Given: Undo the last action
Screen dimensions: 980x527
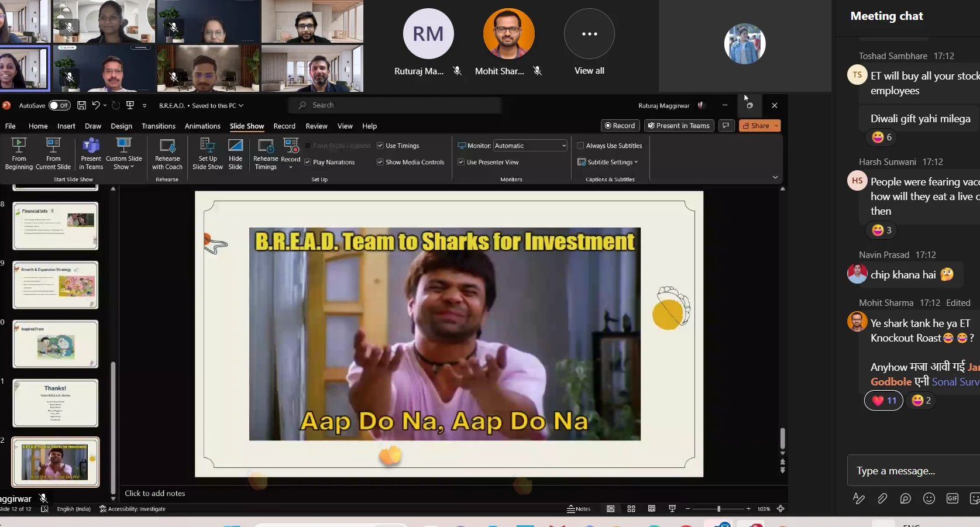Looking at the screenshot, I should point(96,105).
